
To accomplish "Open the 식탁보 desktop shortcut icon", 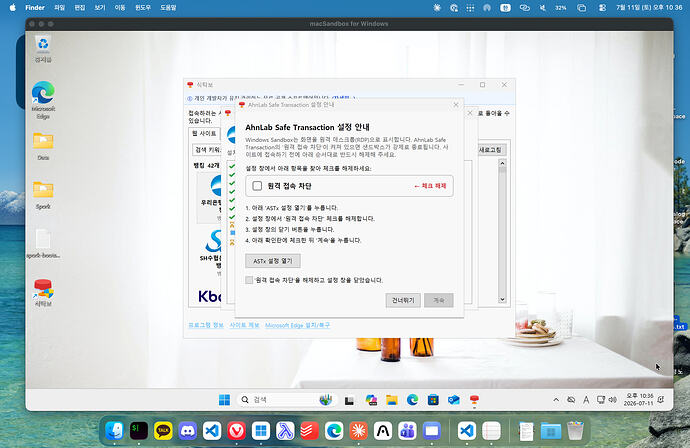I will [x=43, y=293].
